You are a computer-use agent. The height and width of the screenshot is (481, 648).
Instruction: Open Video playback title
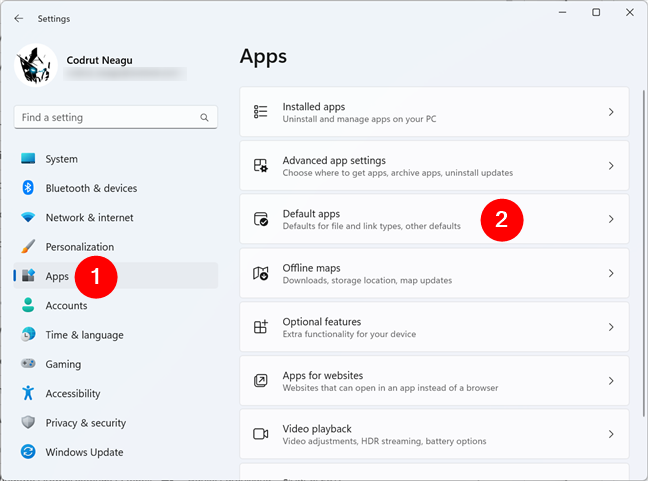coord(317,429)
